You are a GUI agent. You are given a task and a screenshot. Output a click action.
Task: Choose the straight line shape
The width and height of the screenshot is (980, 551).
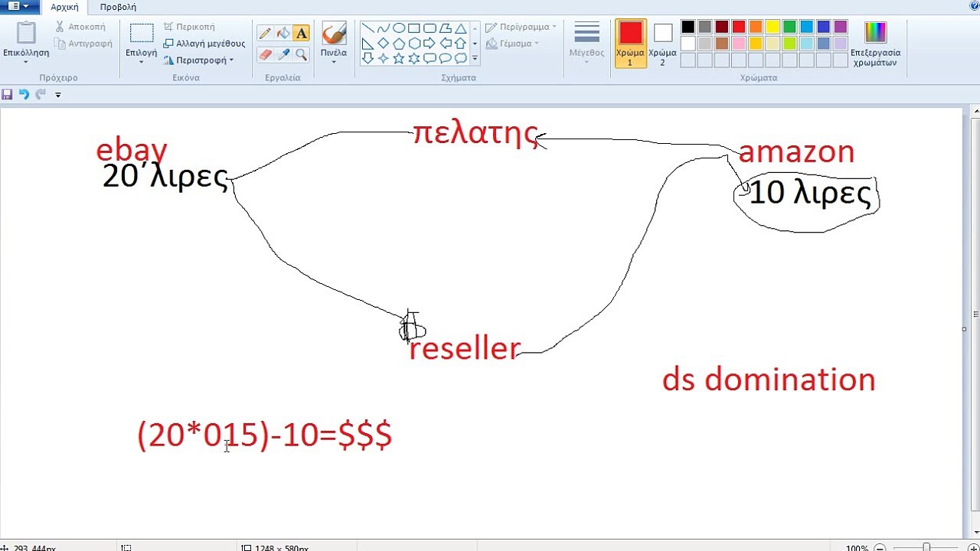pyautogui.click(x=368, y=29)
